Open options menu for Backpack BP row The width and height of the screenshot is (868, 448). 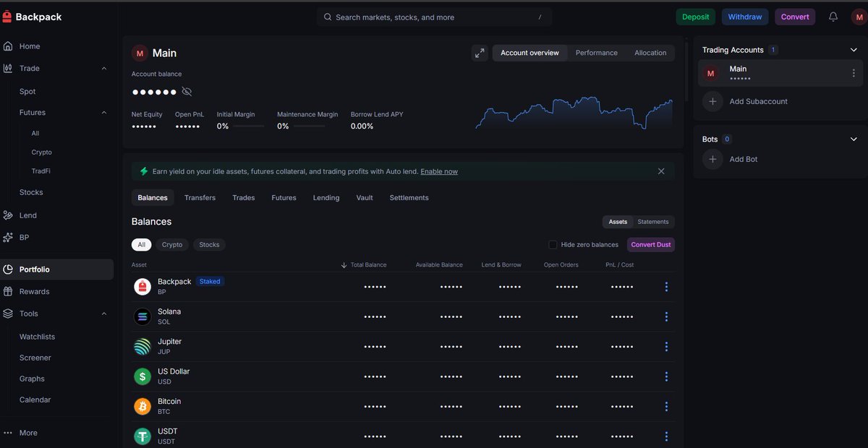666,287
